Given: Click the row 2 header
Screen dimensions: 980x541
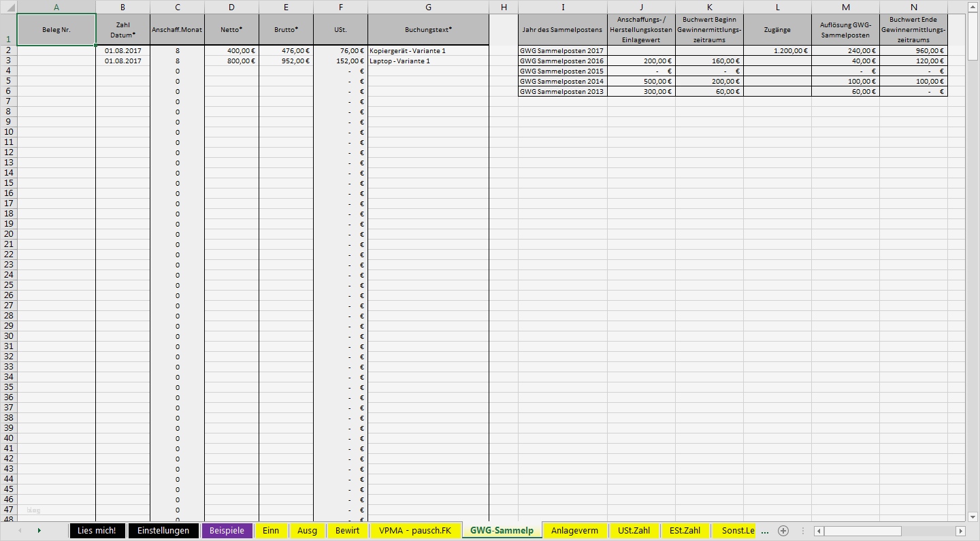Looking at the screenshot, I should point(9,50).
